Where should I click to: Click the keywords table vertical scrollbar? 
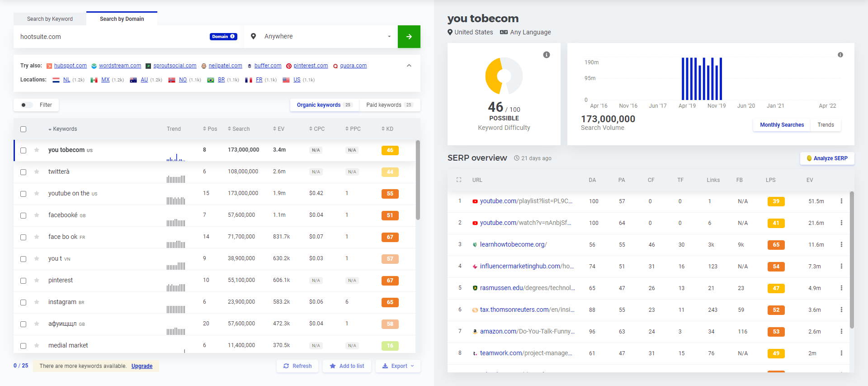coord(418,180)
